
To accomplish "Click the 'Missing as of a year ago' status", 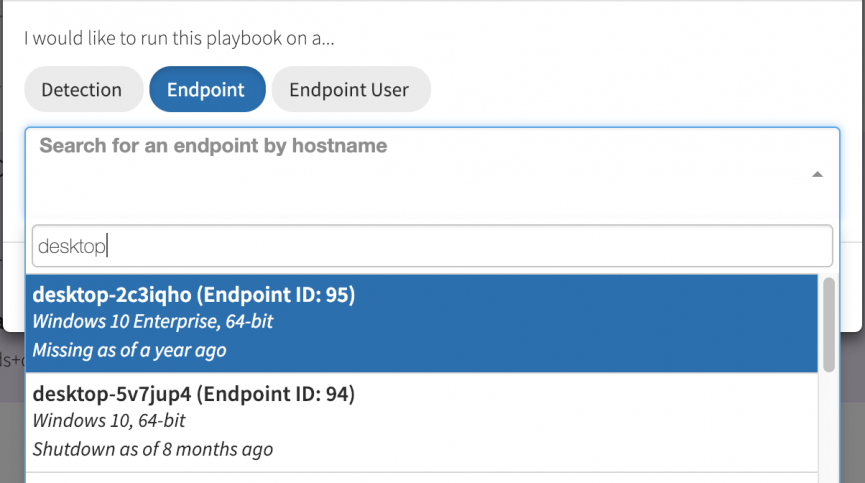I will (x=130, y=350).
